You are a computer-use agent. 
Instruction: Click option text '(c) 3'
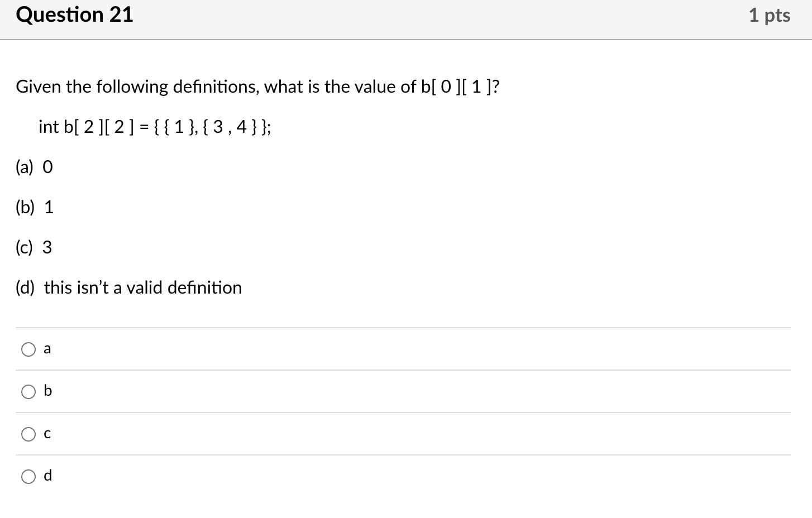tap(34, 247)
